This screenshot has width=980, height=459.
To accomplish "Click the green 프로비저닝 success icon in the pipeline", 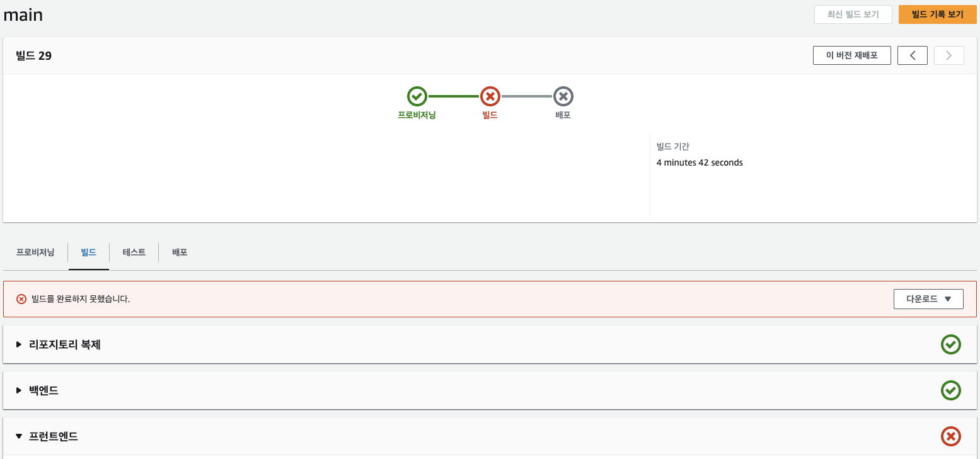I will point(417,96).
